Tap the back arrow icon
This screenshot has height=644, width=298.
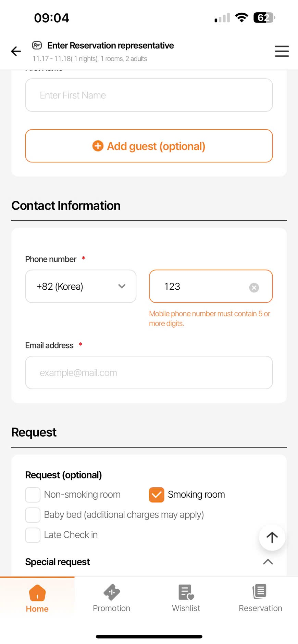[16, 51]
